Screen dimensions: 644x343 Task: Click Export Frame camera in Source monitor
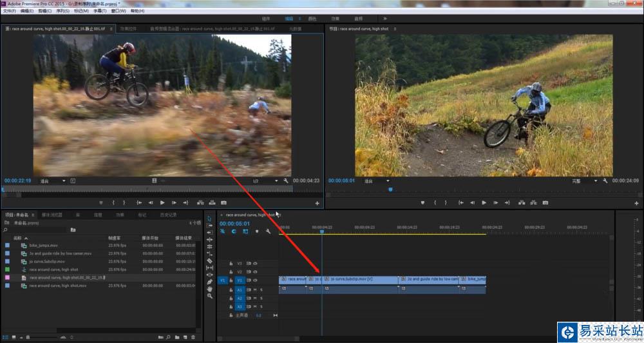pyautogui.click(x=223, y=202)
